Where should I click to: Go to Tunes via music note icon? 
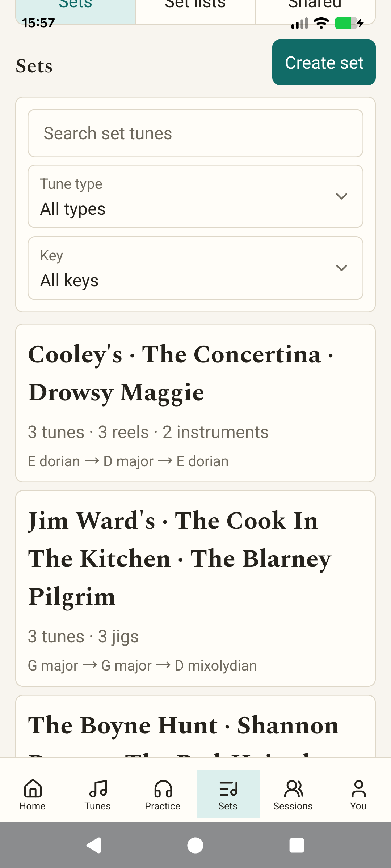(98, 788)
